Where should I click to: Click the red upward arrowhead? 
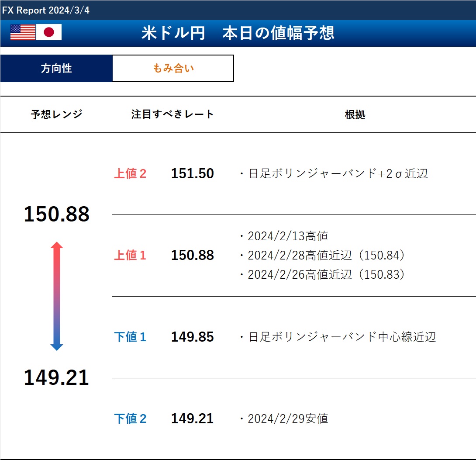click(x=57, y=245)
